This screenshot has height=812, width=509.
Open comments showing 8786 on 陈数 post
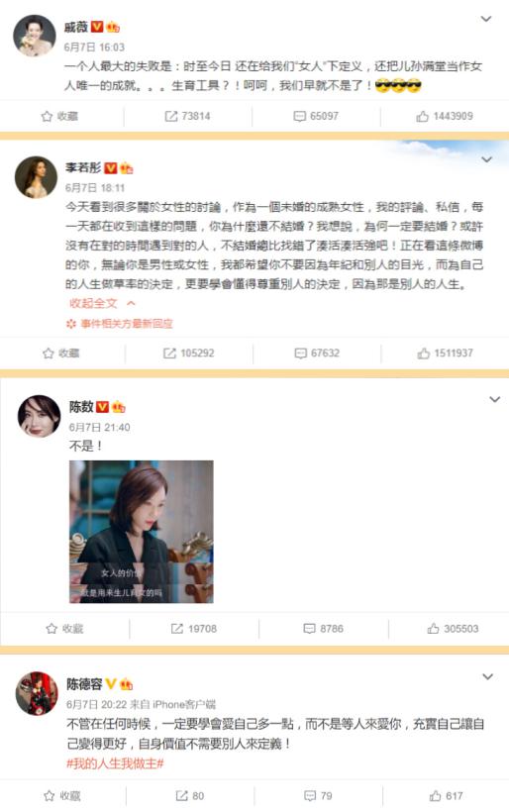(309, 629)
